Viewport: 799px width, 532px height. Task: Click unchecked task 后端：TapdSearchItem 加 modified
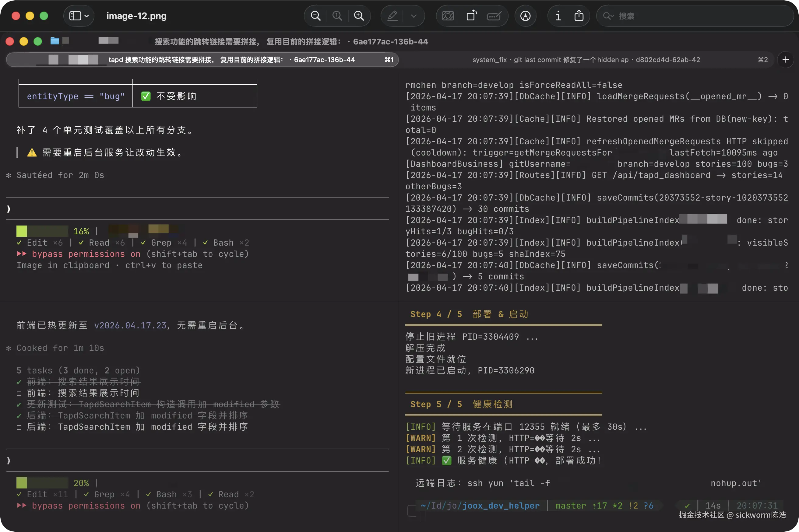[x=132, y=426]
